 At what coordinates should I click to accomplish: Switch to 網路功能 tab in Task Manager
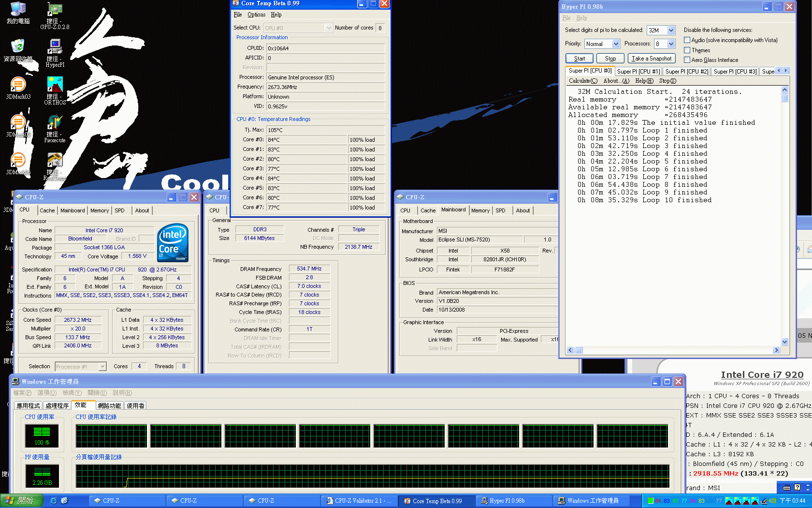109,406
